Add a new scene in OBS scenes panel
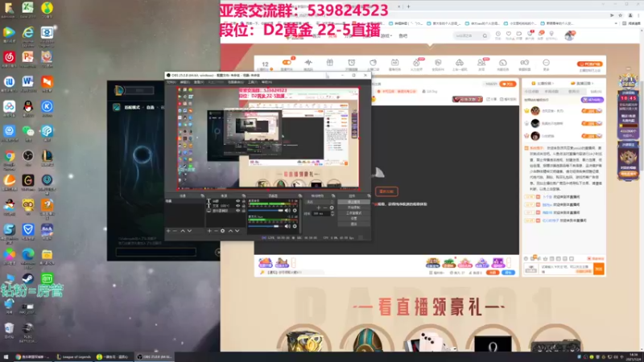 pyautogui.click(x=168, y=231)
